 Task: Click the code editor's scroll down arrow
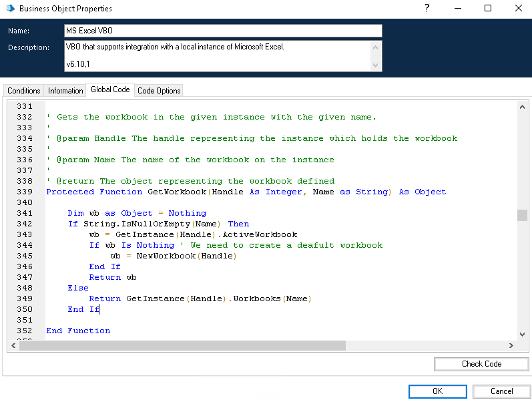coord(522,335)
